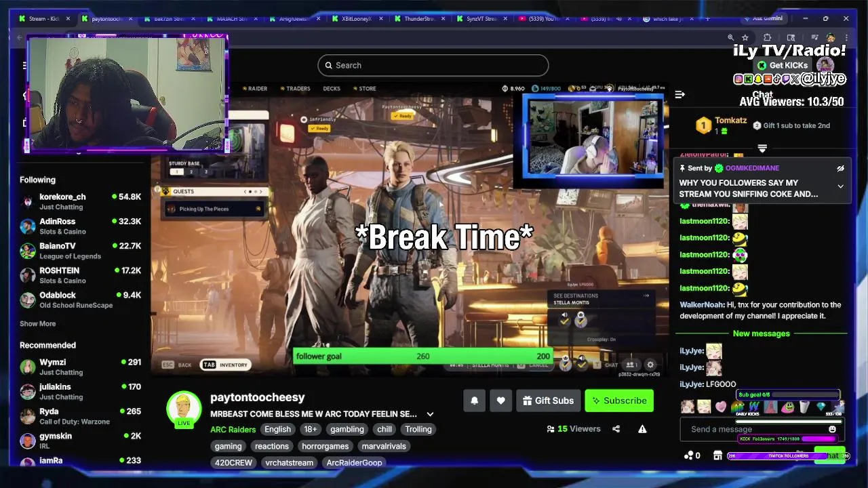The height and width of the screenshot is (488, 868).
Task: Pick the blue diamond quick emote
Action: pos(821,407)
